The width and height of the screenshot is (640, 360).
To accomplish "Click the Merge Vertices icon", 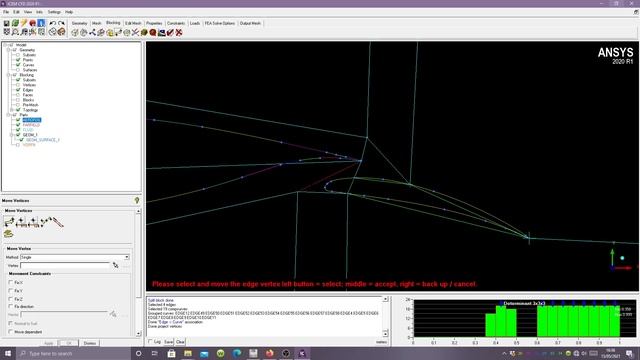I will [x=93, y=32].
